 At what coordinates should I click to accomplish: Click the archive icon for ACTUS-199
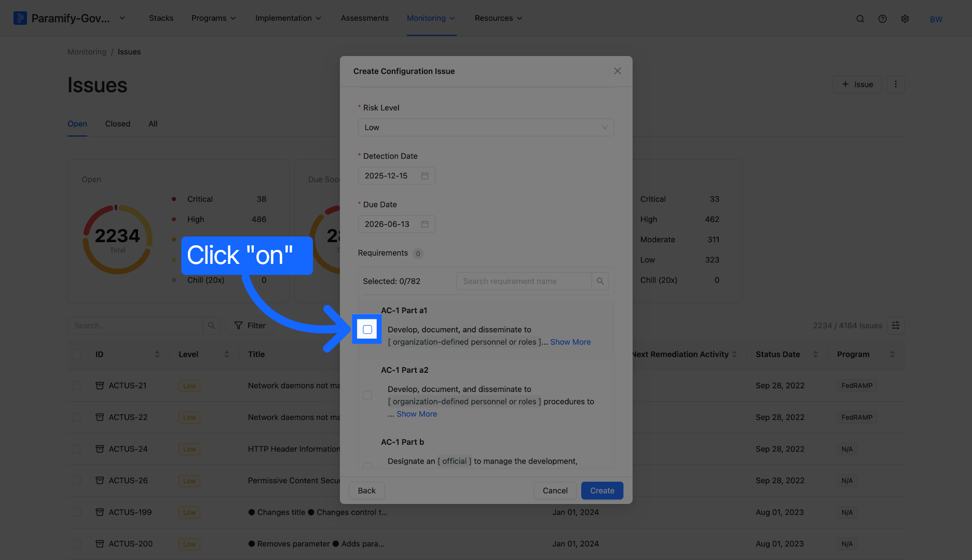coord(100,512)
